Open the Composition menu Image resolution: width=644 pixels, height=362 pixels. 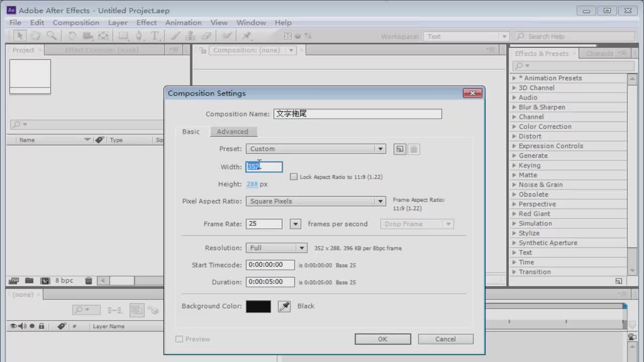[x=76, y=23]
